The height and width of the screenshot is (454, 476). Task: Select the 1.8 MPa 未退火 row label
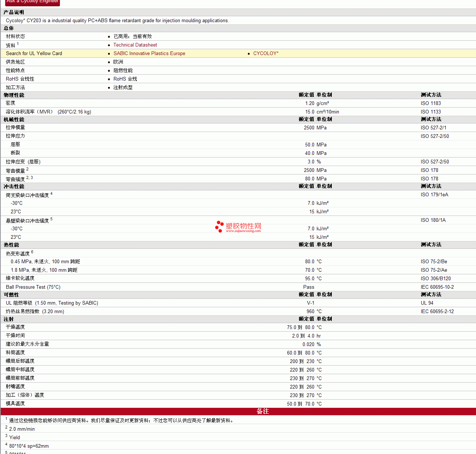click(x=44, y=270)
